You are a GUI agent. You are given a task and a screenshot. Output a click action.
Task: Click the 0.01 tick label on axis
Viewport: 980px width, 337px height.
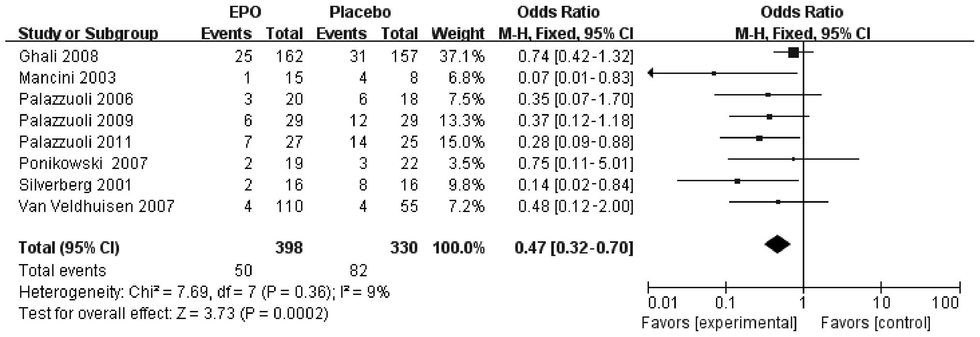(x=663, y=303)
